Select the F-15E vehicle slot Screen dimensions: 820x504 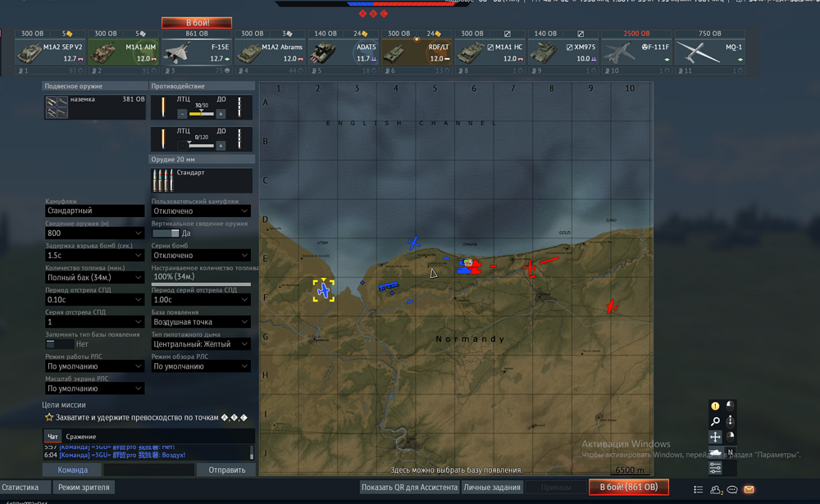tap(197, 52)
